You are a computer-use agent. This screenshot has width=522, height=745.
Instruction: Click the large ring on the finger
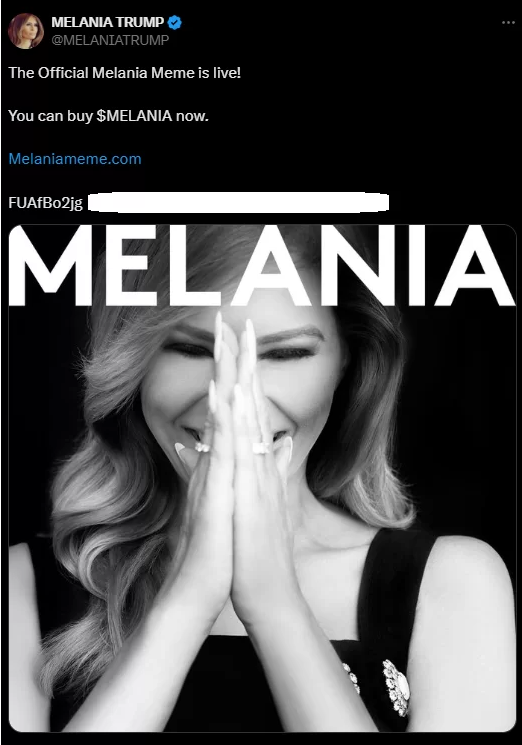click(261, 448)
